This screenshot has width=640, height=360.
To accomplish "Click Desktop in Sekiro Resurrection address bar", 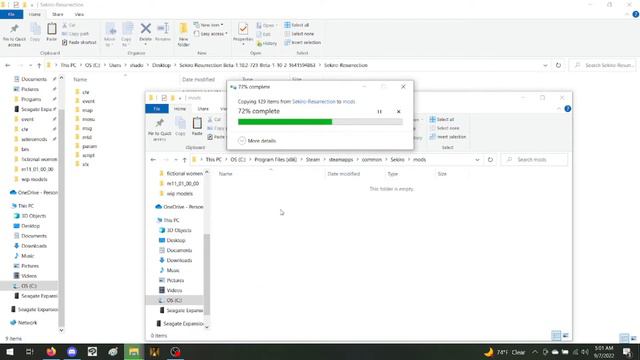I will [x=161, y=65].
